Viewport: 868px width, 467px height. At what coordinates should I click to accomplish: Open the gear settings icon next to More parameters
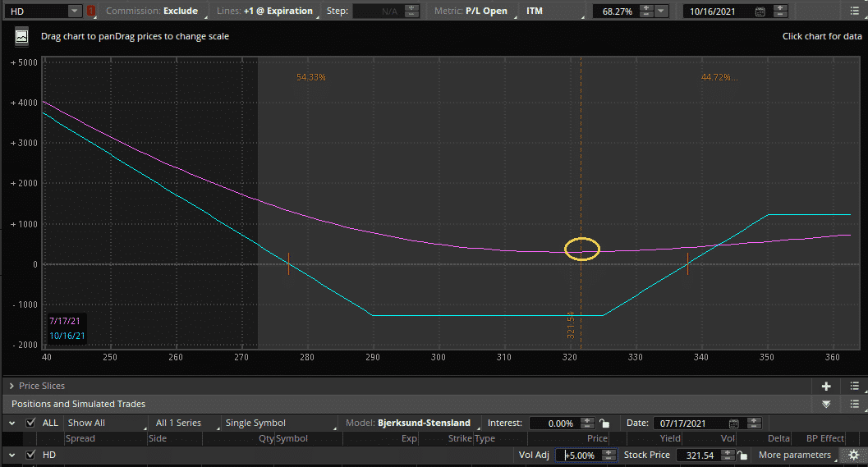click(x=853, y=455)
